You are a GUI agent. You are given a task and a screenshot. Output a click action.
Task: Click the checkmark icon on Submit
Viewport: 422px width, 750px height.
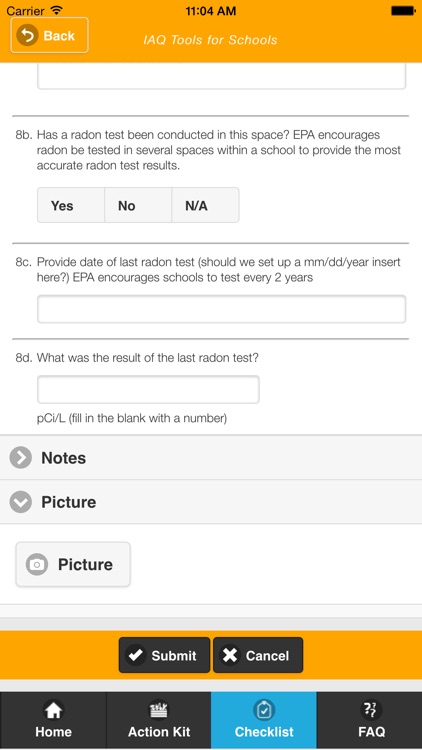coord(136,655)
